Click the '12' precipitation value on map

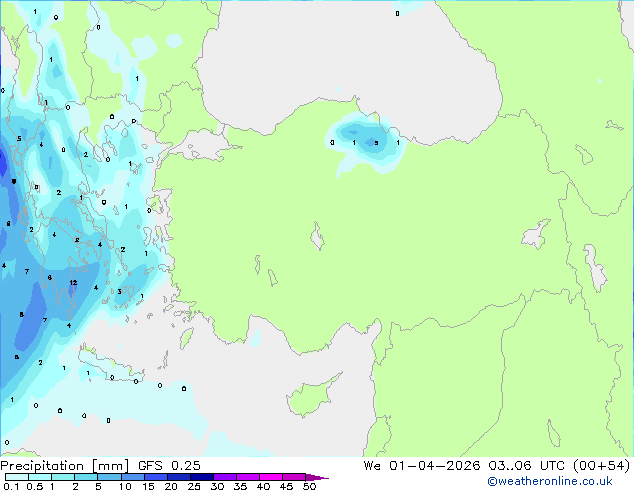pos(73,283)
